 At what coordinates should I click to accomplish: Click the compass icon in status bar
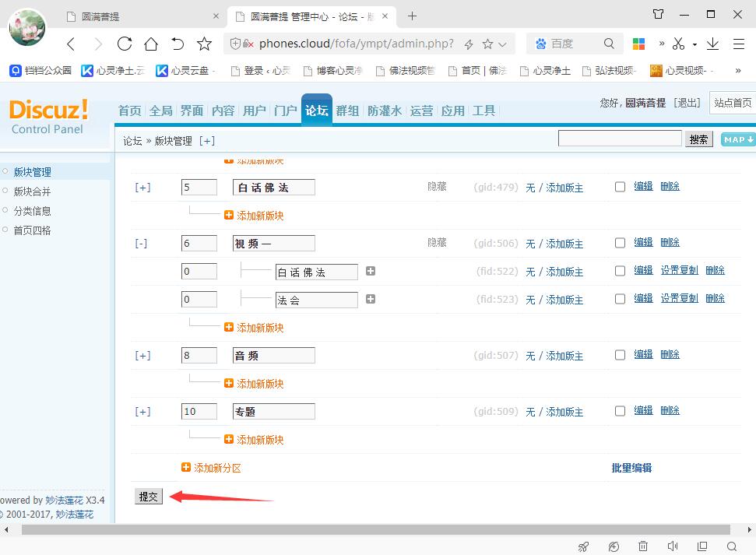(x=614, y=546)
